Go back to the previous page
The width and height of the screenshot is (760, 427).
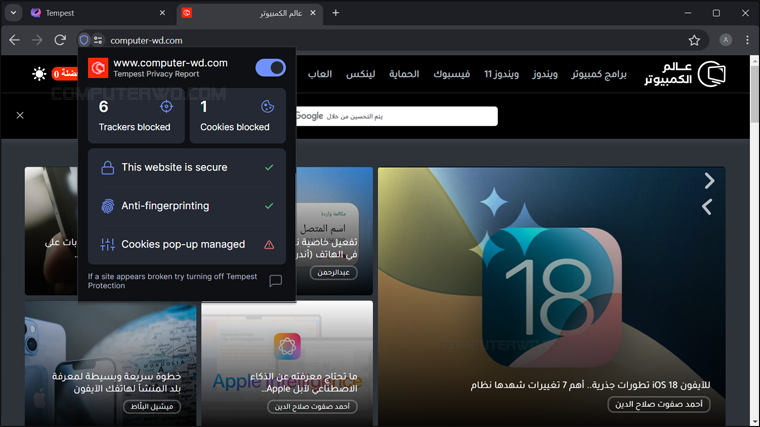[15, 40]
